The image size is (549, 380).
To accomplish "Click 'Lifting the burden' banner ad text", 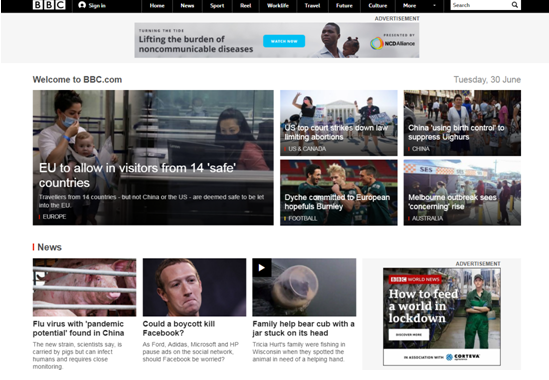I will pyautogui.click(x=196, y=44).
